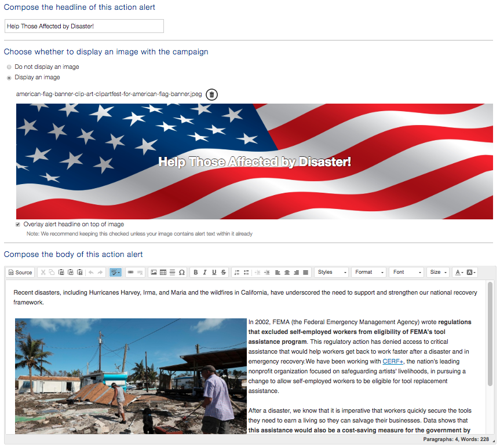Screen dimensions: 500x448
Task: Select 'Do not display an image' radio
Action: coord(9,67)
